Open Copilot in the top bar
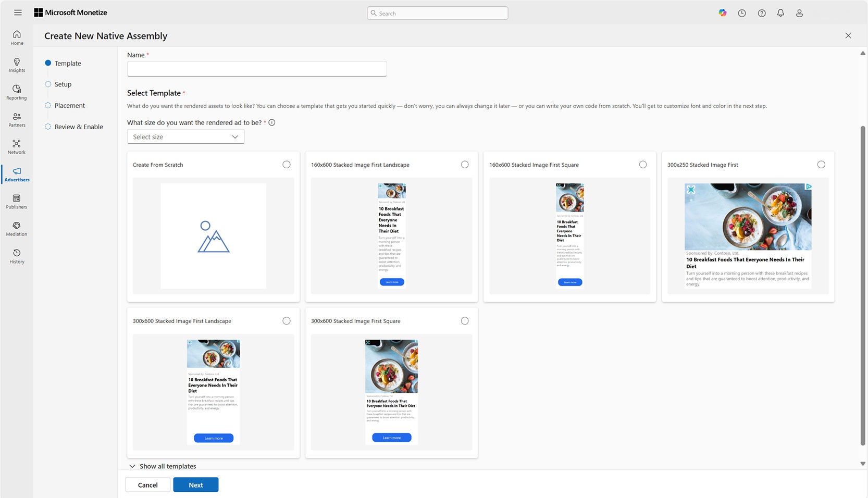Viewport: 868px width, 498px height. [723, 13]
